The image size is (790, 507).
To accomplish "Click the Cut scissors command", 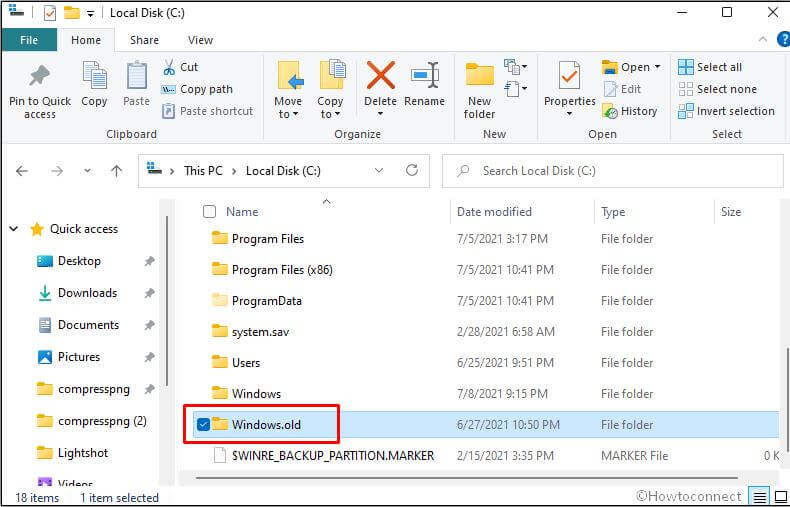I will tap(180, 67).
